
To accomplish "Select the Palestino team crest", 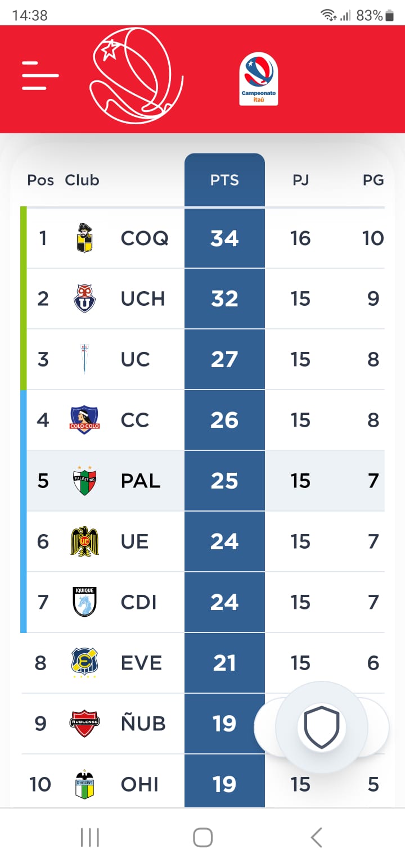I will (84, 481).
